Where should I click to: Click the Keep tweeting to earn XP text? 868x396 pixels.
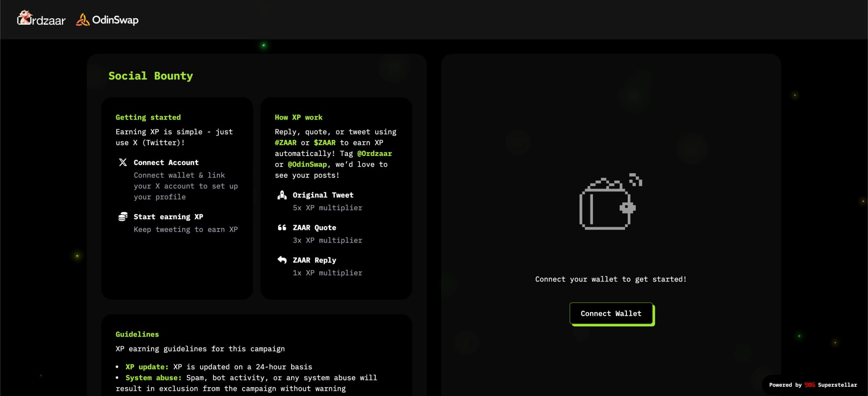[186, 229]
